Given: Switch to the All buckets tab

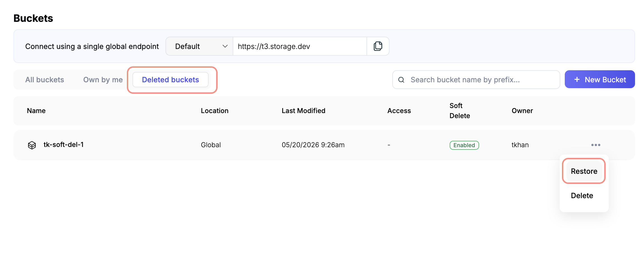Looking at the screenshot, I should (45, 80).
